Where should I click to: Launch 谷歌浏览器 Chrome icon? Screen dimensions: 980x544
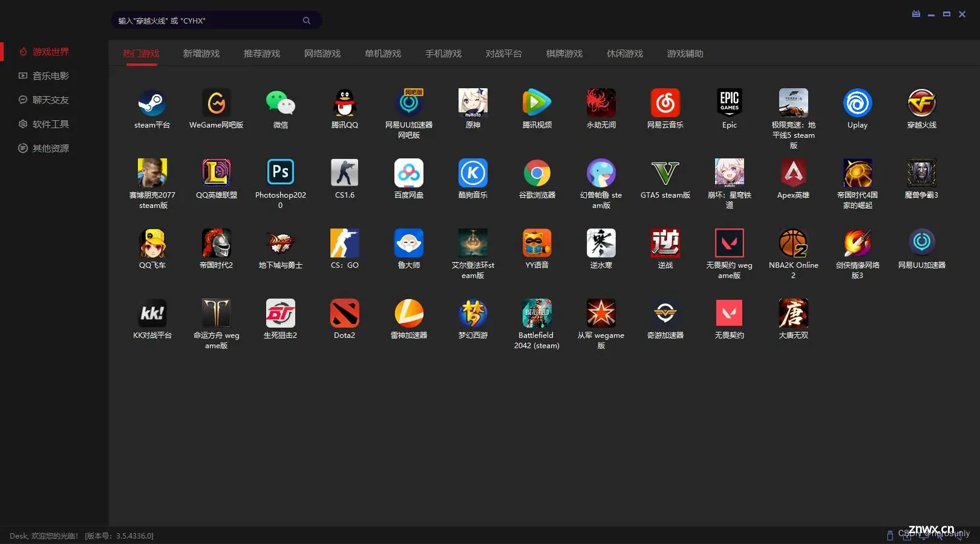[537, 173]
